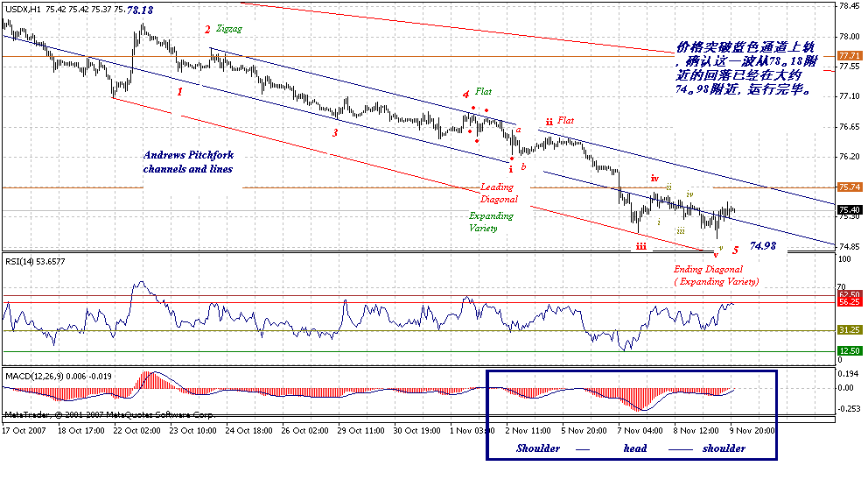Click the green Expanding Variety annotation

point(491,222)
